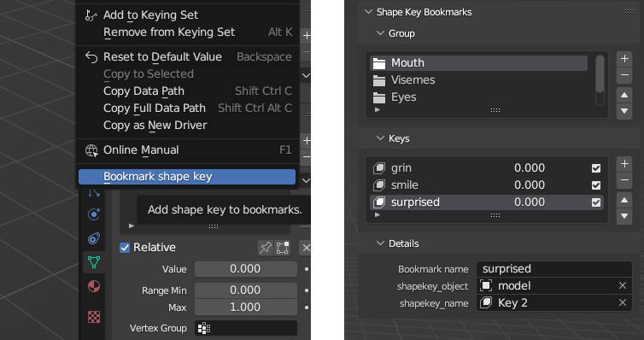The height and width of the screenshot is (340, 644).
Task: Open Object Constraints properties tab icon
Action: click(94, 238)
